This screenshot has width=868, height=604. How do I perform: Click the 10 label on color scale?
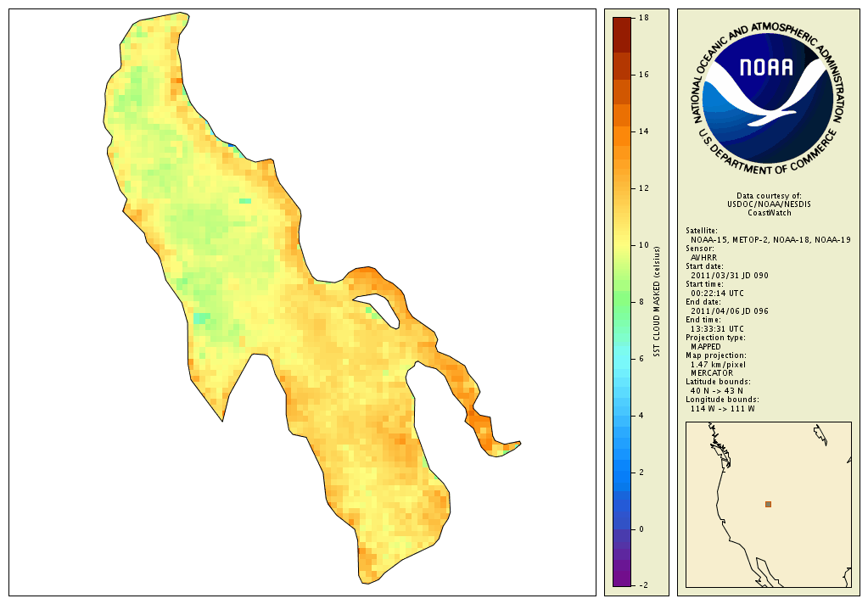click(x=643, y=245)
